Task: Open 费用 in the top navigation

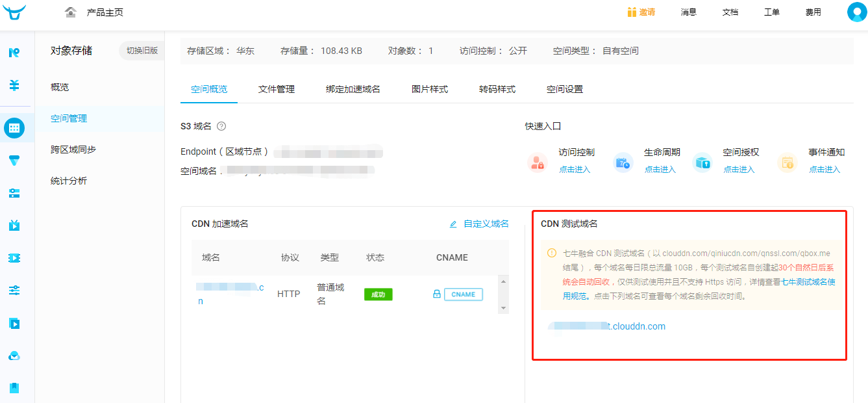Action: (813, 12)
